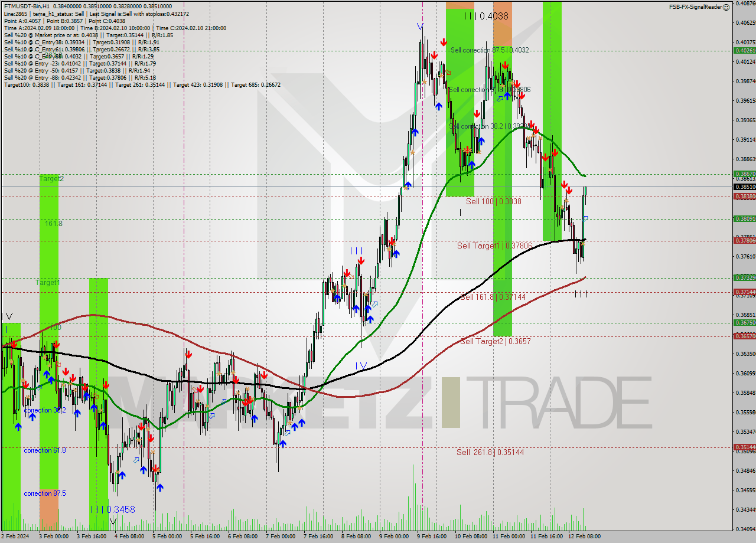
Task: Click the 'I I I 0.3458' low marker label
Action: pos(113,509)
